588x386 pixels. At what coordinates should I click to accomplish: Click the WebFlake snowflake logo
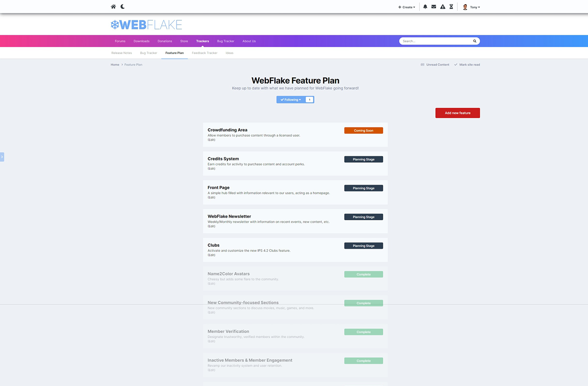point(115,25)
